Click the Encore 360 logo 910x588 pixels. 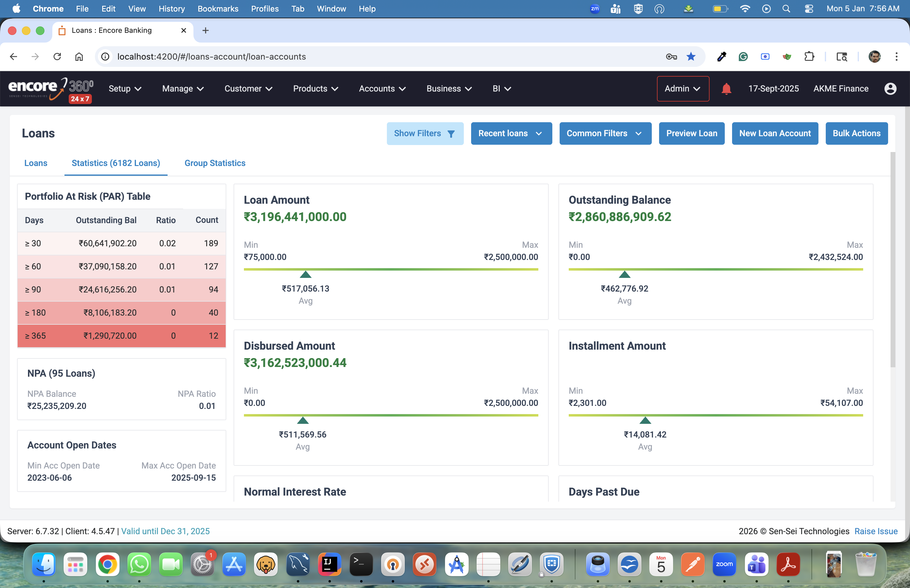click(50, 89)
